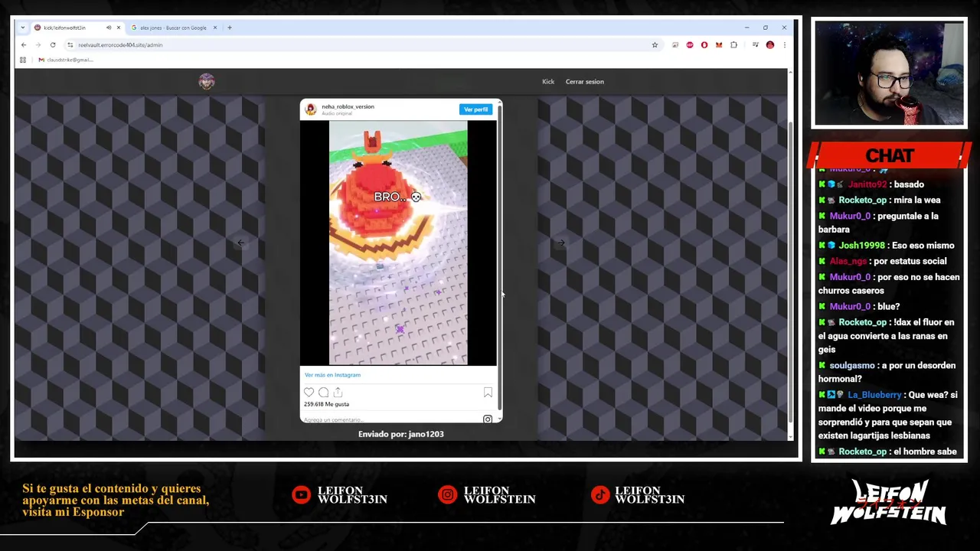Viewport: 980px width, 551px height.
Task: Reload the page with the refresh icon
Action: (53, 45)
